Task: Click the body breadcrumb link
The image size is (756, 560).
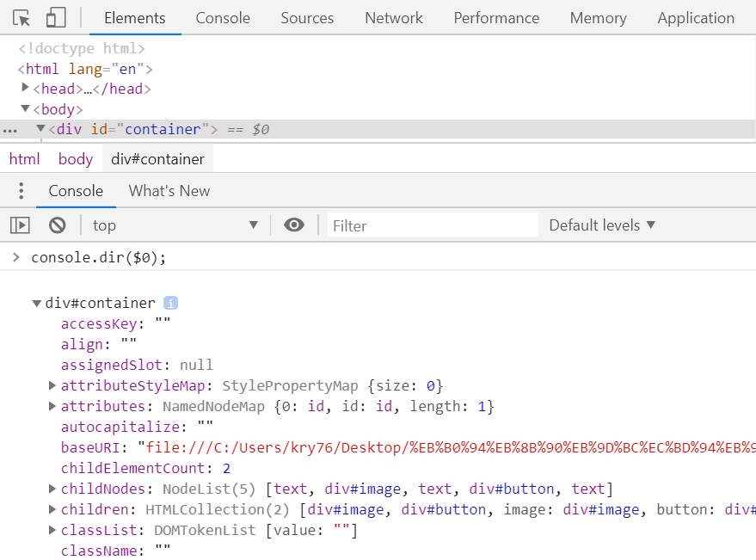Action: 76,159
